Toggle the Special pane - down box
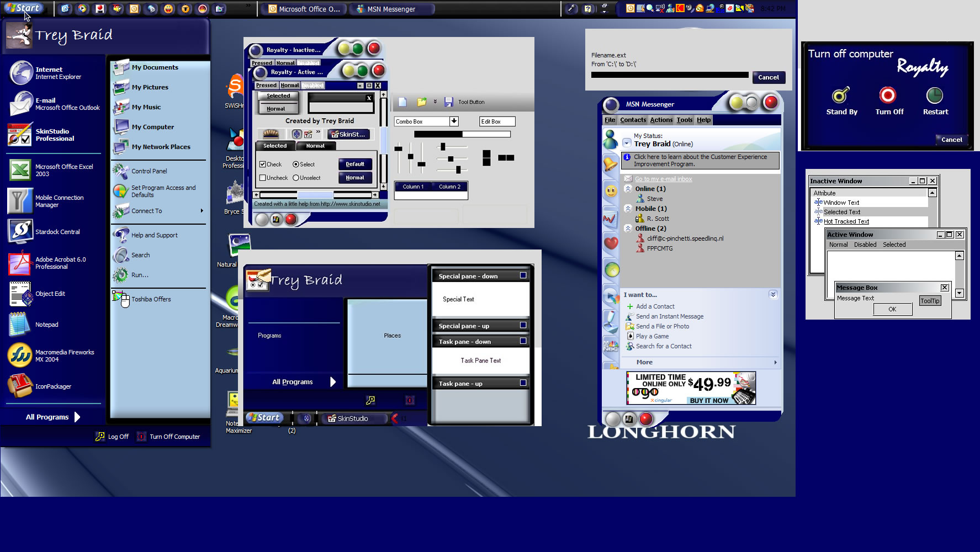This screenshot has width=980, height=552. (x=523, y=275)
